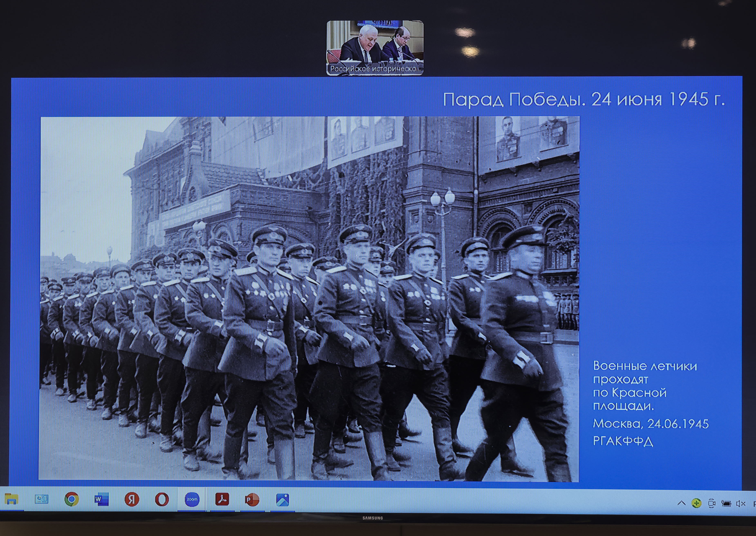Expand the hidden system tray icons chevron
Image resolution: width=756 pixels, height=536 pixels.
[x=681, y=503]
